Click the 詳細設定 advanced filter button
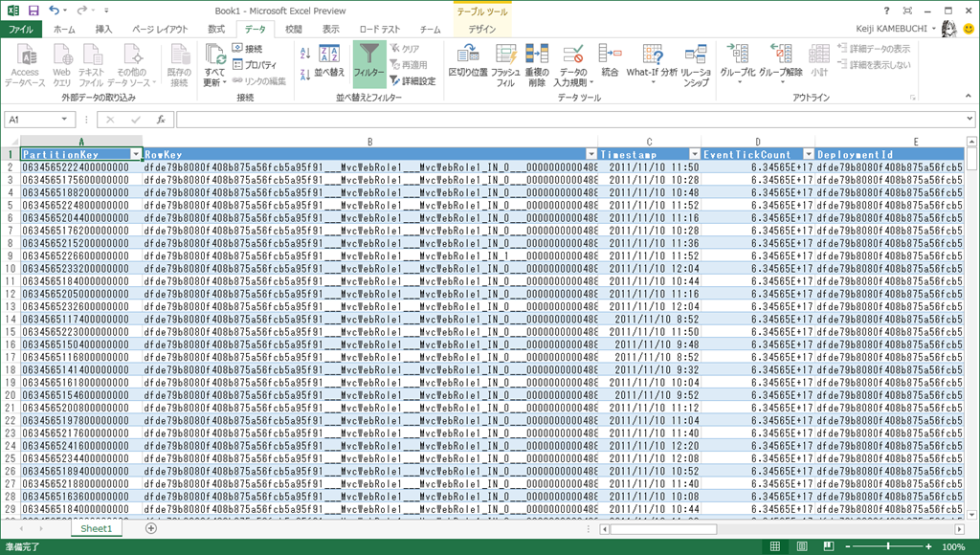Image resolution: width=980 pixels, height=555 pixels. 412,81
